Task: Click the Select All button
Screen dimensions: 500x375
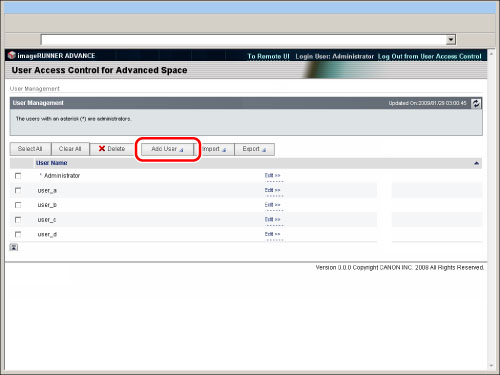Action: 30,149
